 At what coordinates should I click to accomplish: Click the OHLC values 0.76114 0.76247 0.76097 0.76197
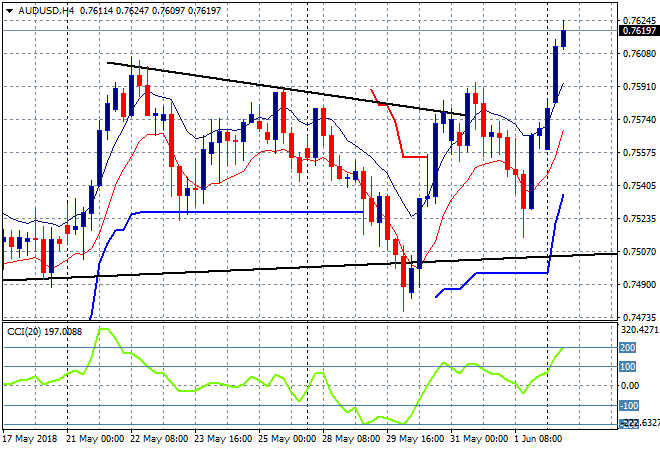pos(150,11)
